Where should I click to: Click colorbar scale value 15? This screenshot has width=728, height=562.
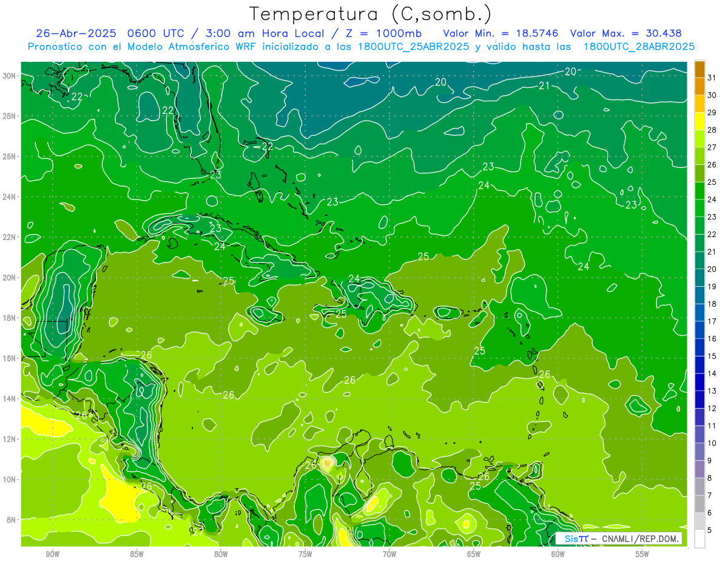pos(712,356)
